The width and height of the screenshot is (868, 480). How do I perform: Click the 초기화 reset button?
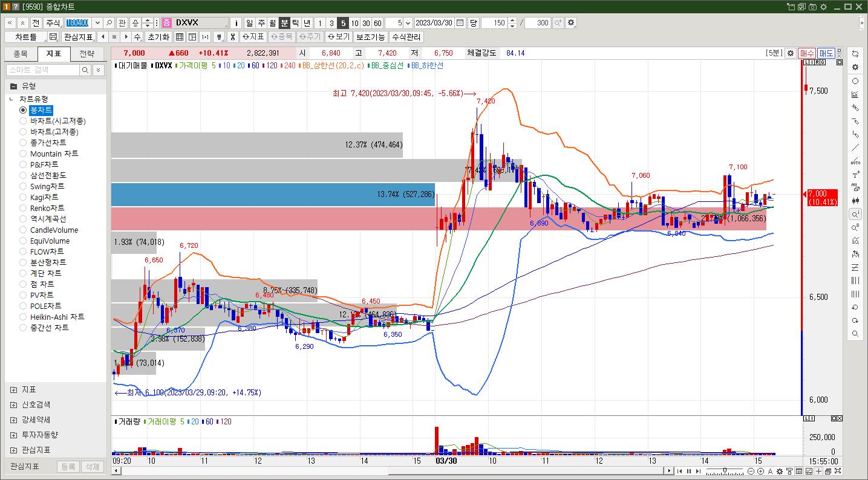(x=158, y=37)
